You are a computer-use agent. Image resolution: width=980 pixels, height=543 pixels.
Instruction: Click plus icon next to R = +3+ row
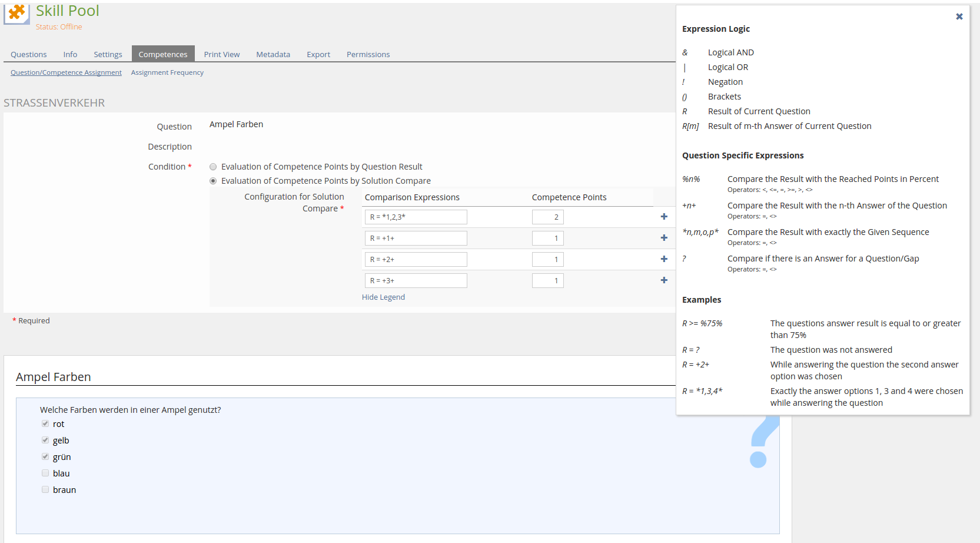click(x=664, y=280)
